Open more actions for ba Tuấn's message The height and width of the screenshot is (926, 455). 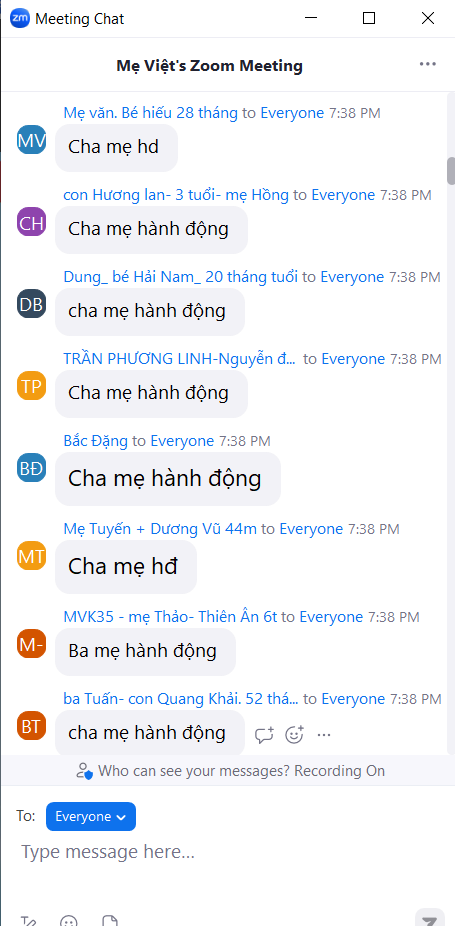tap(324, 735)
